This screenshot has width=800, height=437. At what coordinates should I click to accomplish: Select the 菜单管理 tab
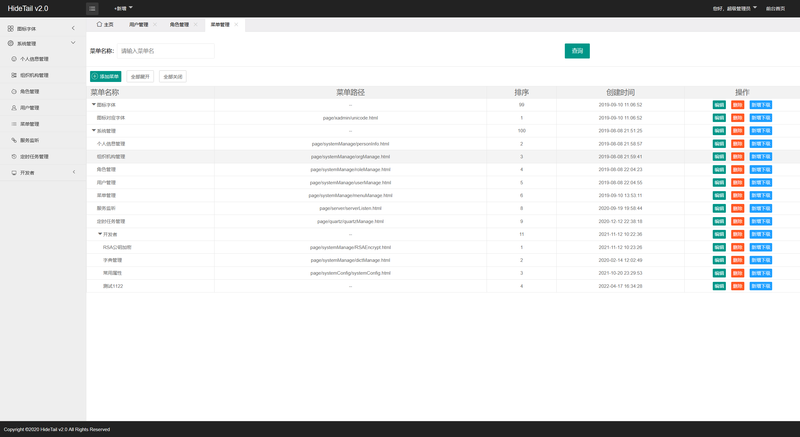pos(220,24)
